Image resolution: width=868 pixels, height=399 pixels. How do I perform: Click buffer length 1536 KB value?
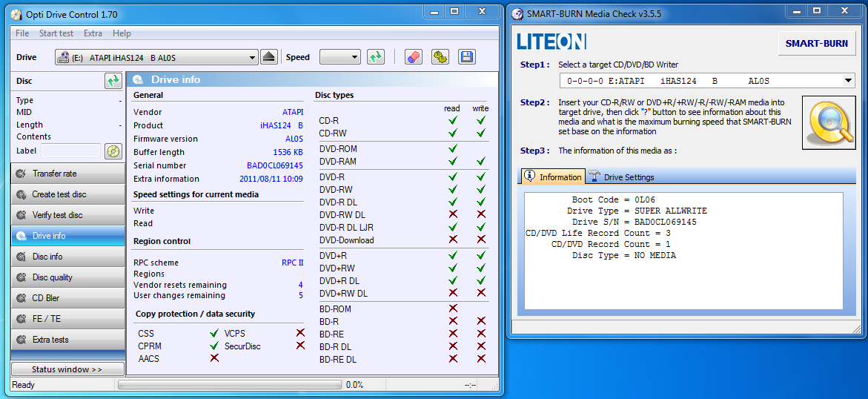click(x=288, y=152)
